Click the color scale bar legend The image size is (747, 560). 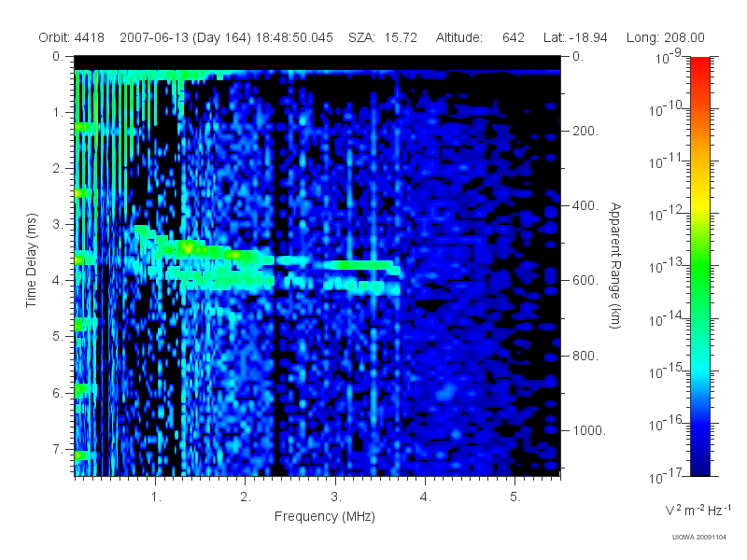700,266
